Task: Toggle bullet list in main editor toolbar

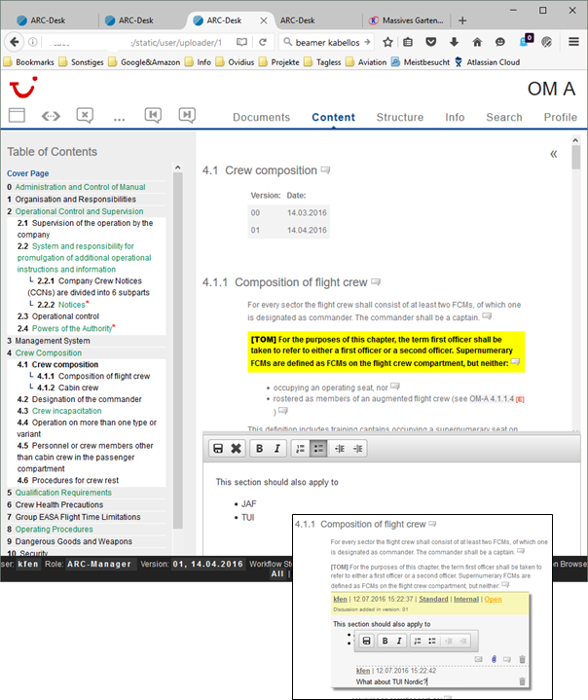Action: click(318, 449)
